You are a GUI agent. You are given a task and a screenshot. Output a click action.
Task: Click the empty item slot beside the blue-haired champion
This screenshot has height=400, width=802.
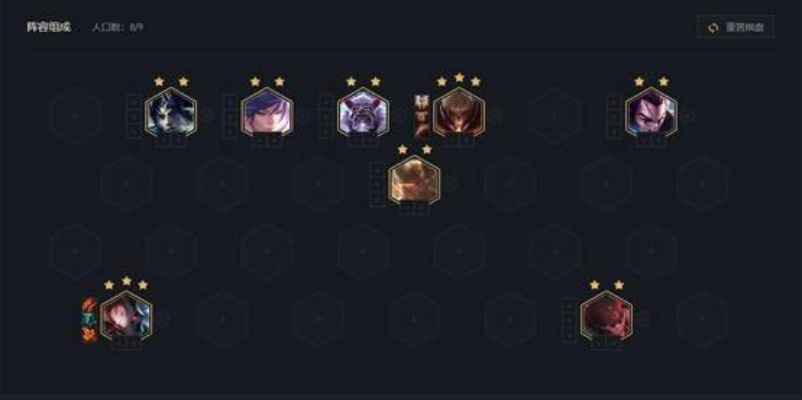pos(133,117)
